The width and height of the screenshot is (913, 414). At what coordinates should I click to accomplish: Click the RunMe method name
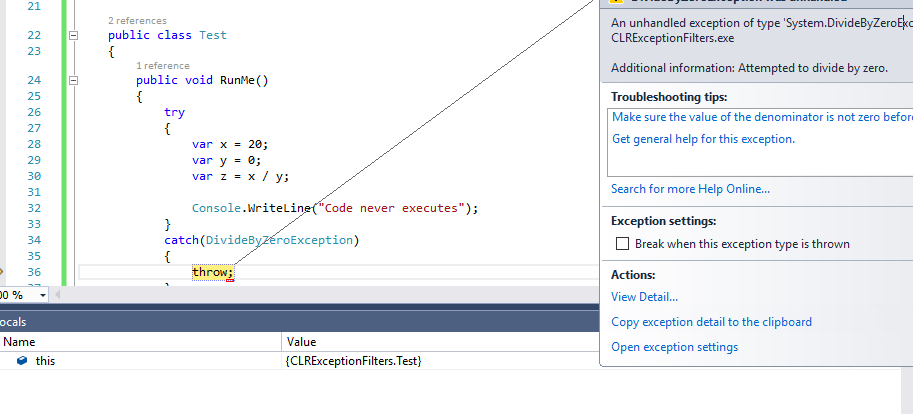(x=237, y=80)
